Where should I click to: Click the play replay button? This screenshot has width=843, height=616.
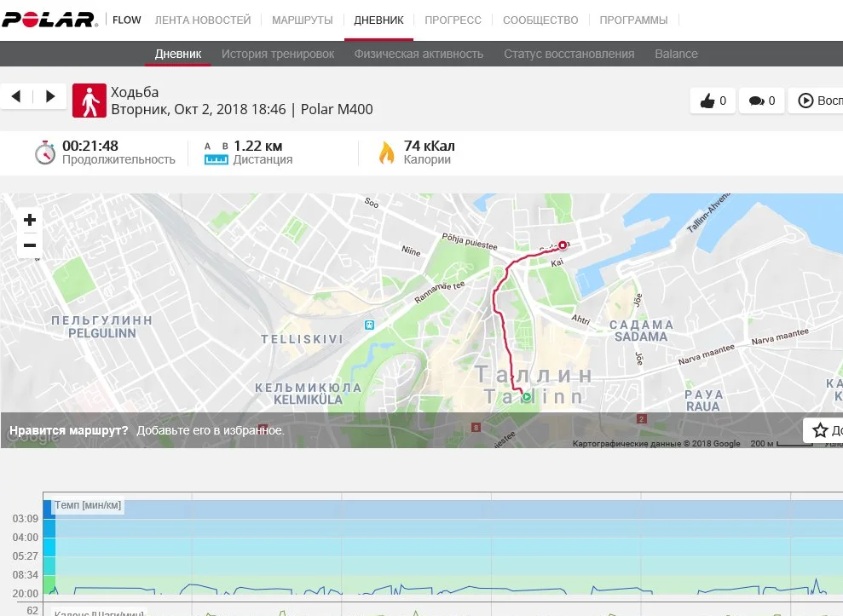click(x=816, y=101)
